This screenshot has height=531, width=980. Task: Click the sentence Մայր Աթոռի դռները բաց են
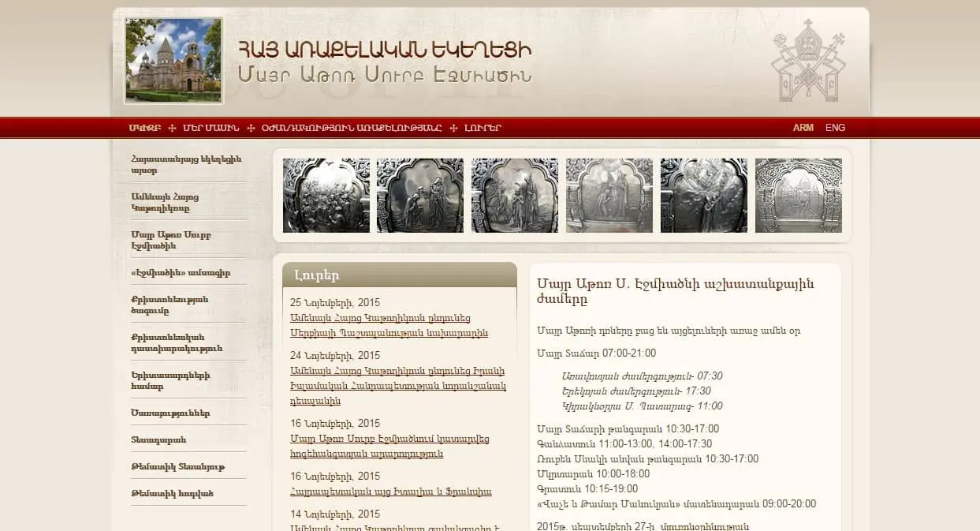tap(668, 331)
